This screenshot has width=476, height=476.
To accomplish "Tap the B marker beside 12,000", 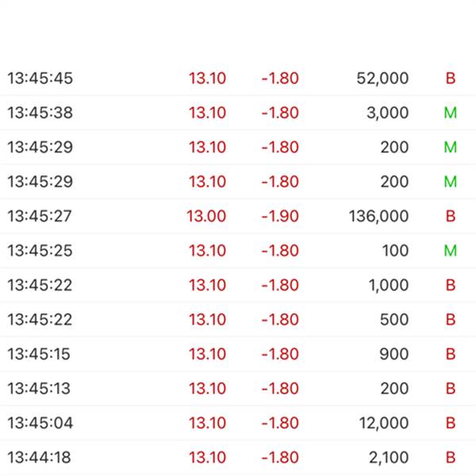I will (451, 423).
